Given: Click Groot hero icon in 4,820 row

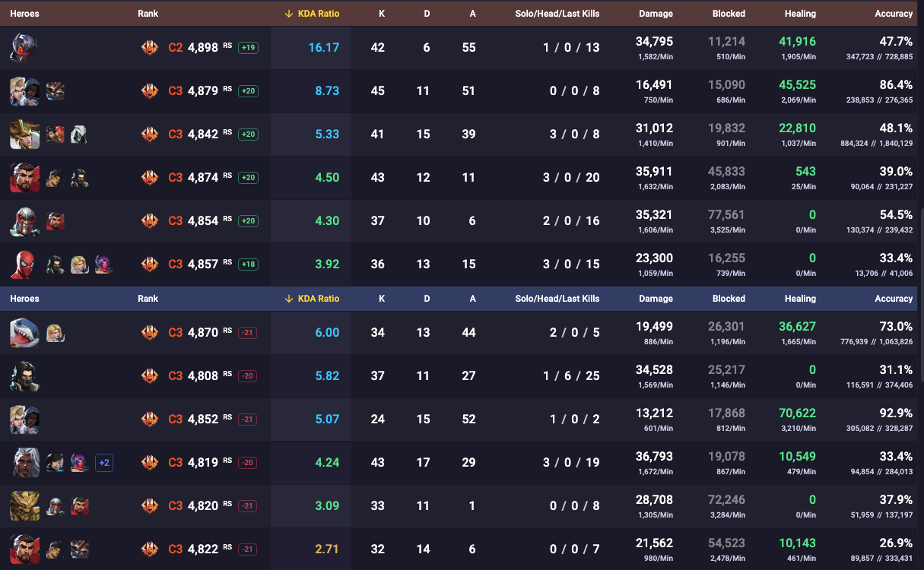Looking at the screenshot, I should click(24, 506).
